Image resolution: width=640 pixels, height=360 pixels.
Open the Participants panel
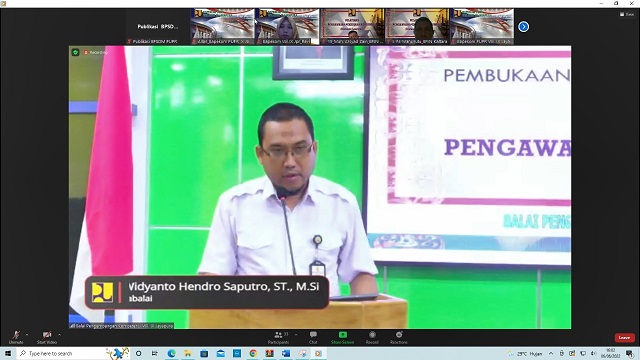tap(279, 337)
